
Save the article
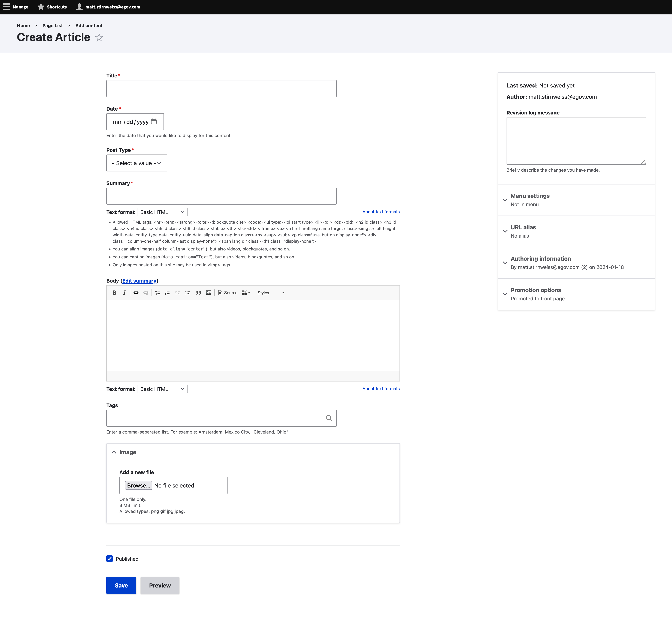click(121, 585)
